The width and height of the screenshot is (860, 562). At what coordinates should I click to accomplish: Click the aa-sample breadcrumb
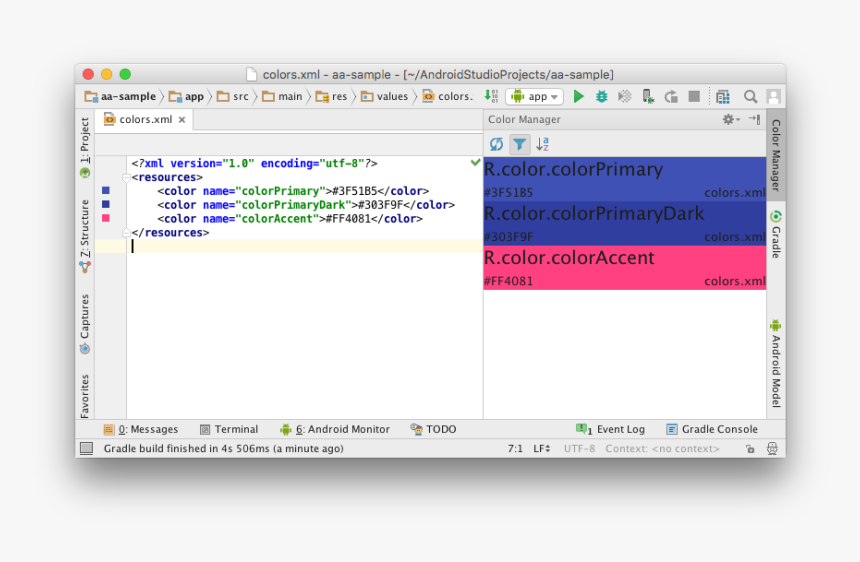tap(120, 96)
